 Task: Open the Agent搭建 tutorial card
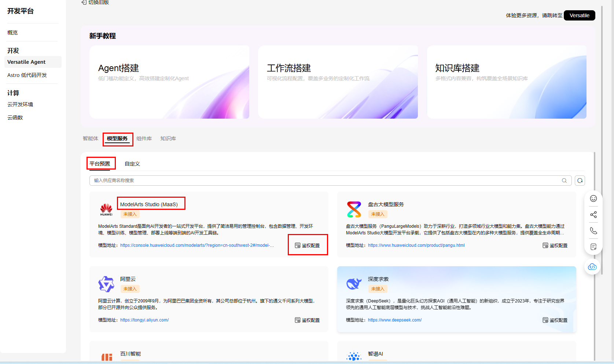click(169, 82)
